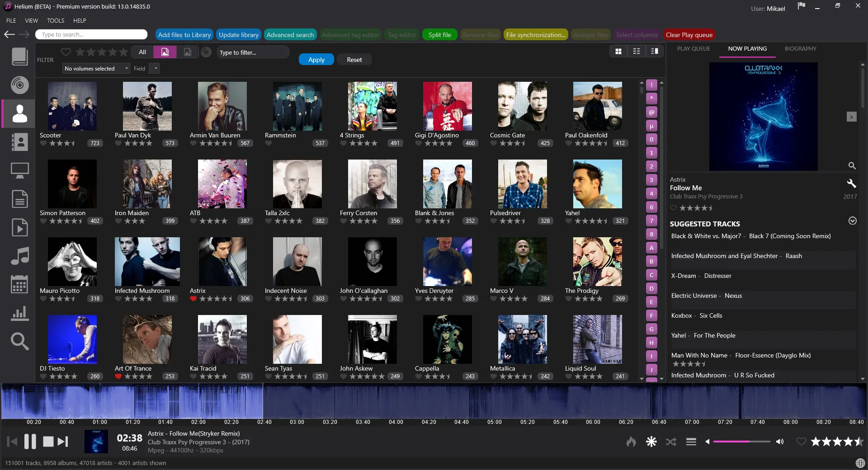Stop playback
Image resolution: width=868 pixels, height=470 pixels.
48,442
